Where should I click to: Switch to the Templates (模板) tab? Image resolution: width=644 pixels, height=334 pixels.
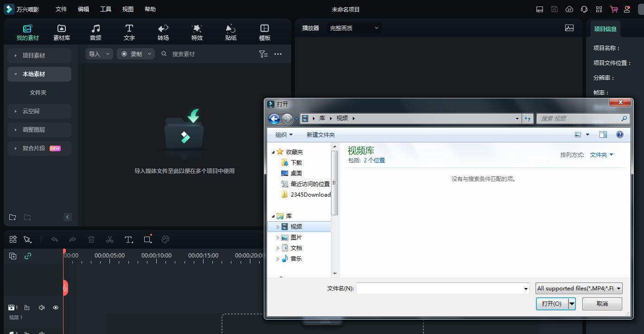[x=265, y=32]
